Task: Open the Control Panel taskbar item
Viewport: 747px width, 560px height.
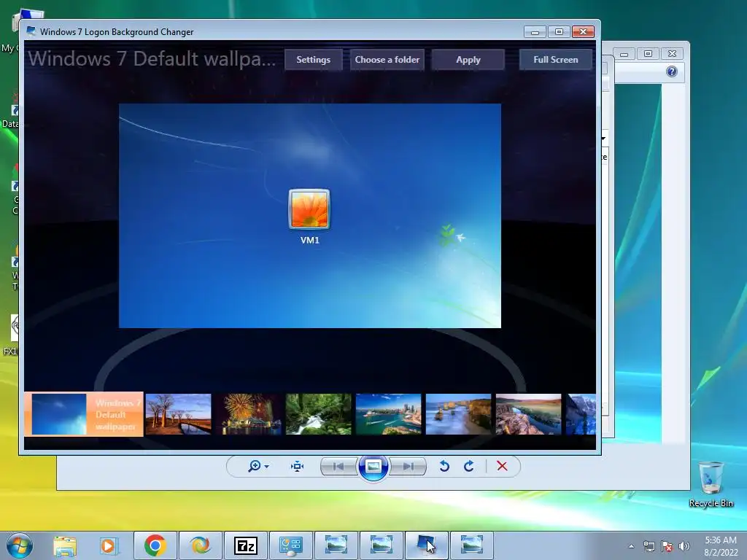Action: coord(291,545)
